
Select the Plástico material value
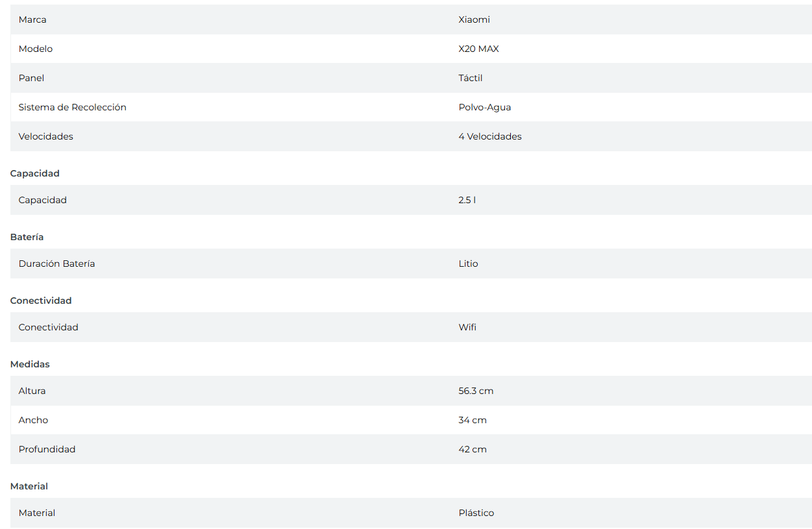476,513
